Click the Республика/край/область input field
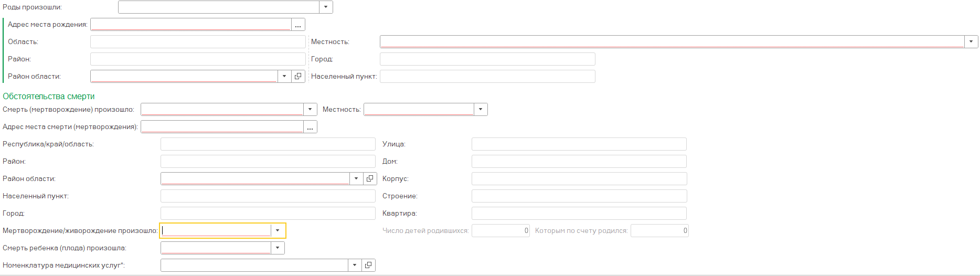The image size is (980, 276). pyautogui.click(x=268, y=144)
